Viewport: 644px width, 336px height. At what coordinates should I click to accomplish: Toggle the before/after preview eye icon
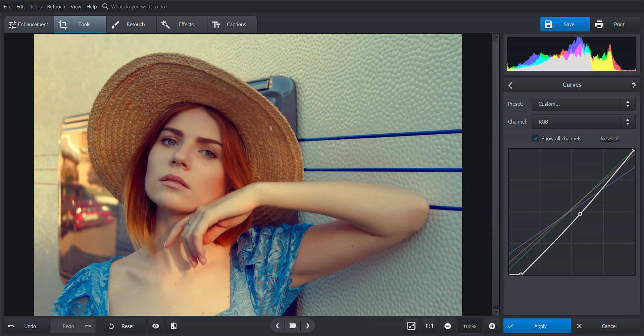pyautogui.click(x=155, y=326)
